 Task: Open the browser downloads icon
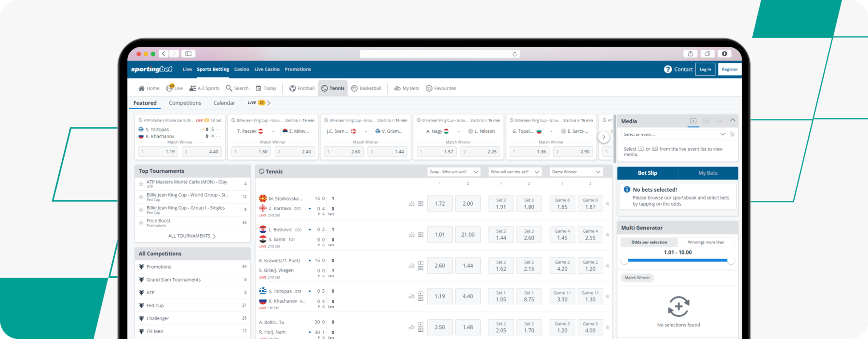[x=724, y=54]
